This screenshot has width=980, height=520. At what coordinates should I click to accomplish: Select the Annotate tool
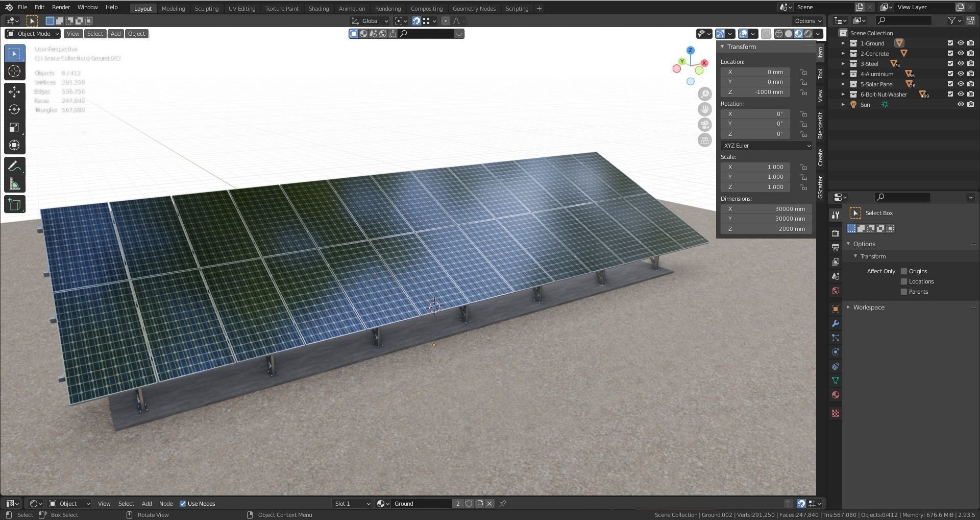click(x=14, y=167)
